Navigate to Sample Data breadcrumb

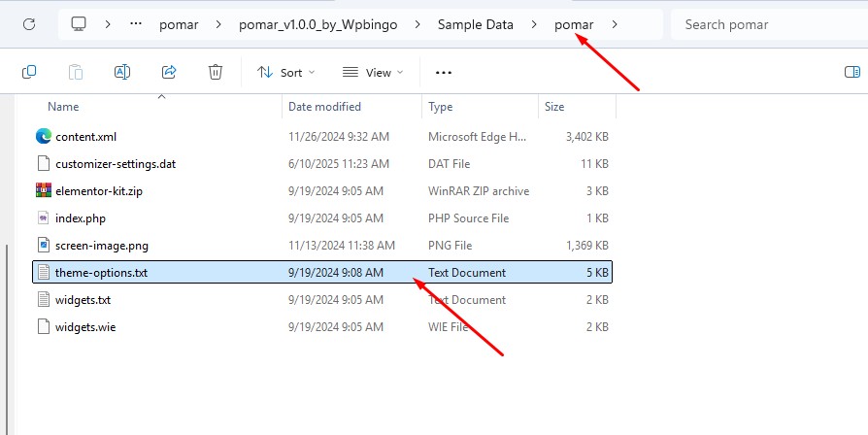click(x=476, y=25)
